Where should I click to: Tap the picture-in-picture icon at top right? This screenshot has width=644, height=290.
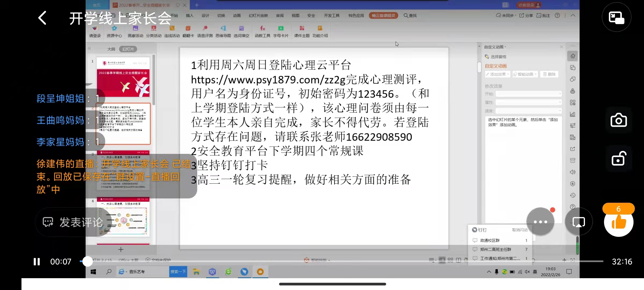point(616,17)
